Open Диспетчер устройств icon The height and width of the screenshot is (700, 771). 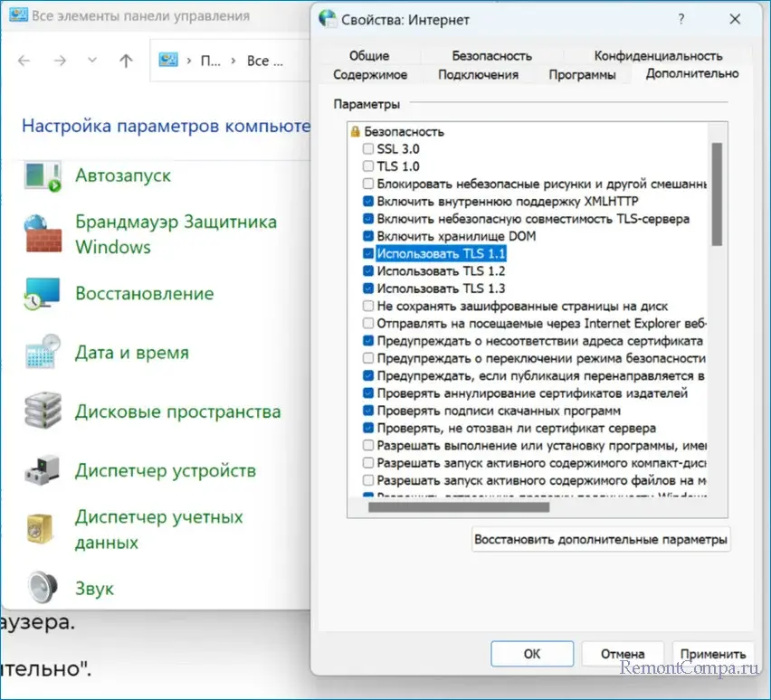[x=43, y=471]
